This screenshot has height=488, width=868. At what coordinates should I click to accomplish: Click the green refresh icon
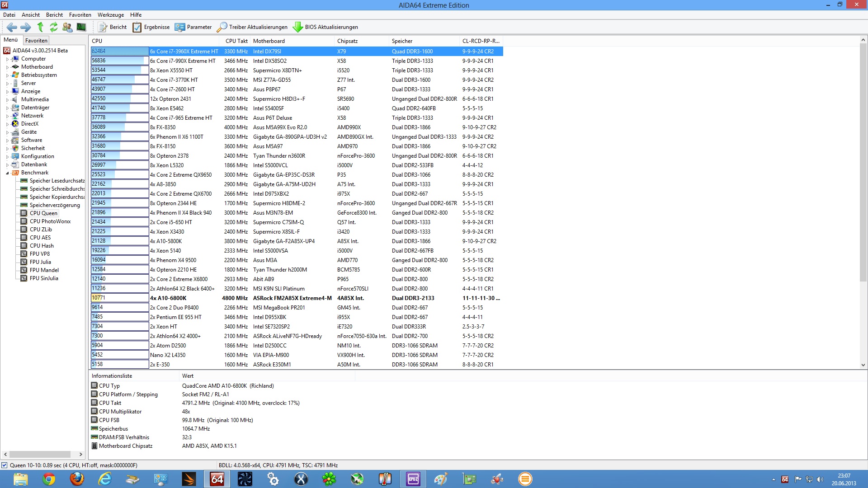click(x=53, y=27)
